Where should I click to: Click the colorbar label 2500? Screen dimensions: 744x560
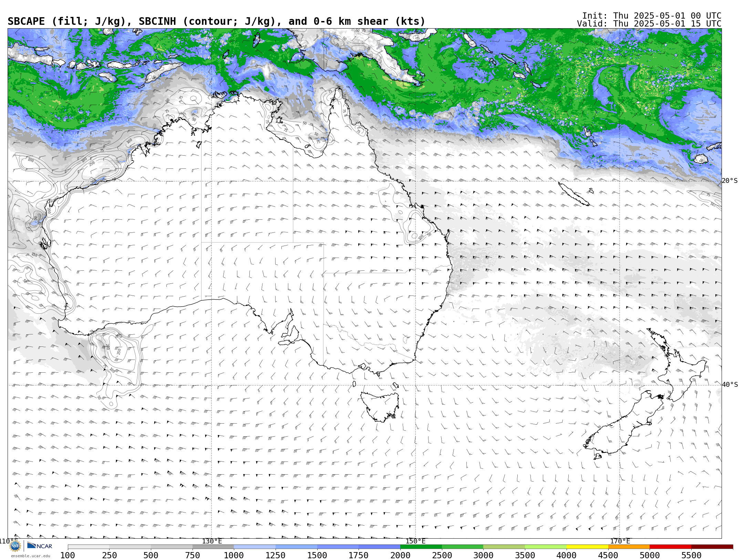click(x=442, y=556)
